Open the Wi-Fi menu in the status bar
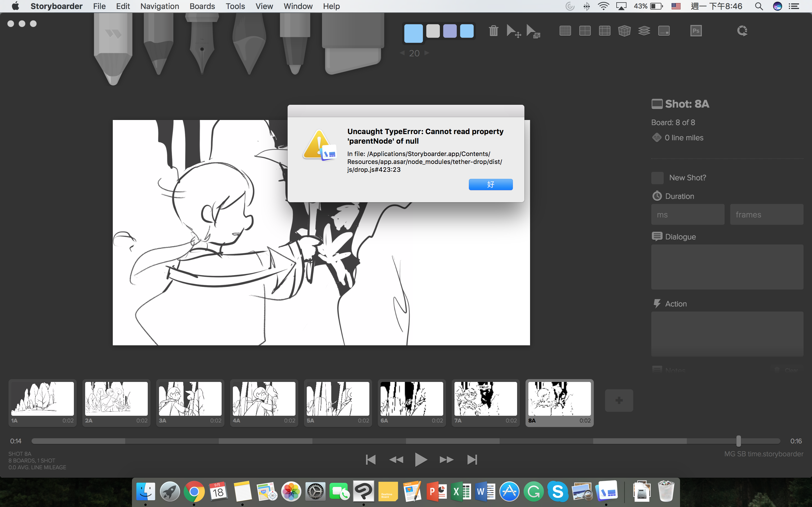The height and width of the screenshot is (507, 812). tap(603, 6)
